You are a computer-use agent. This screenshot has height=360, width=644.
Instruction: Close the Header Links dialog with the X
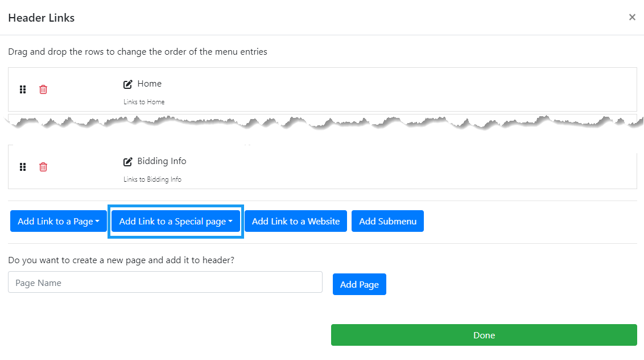tap(632, 17)
